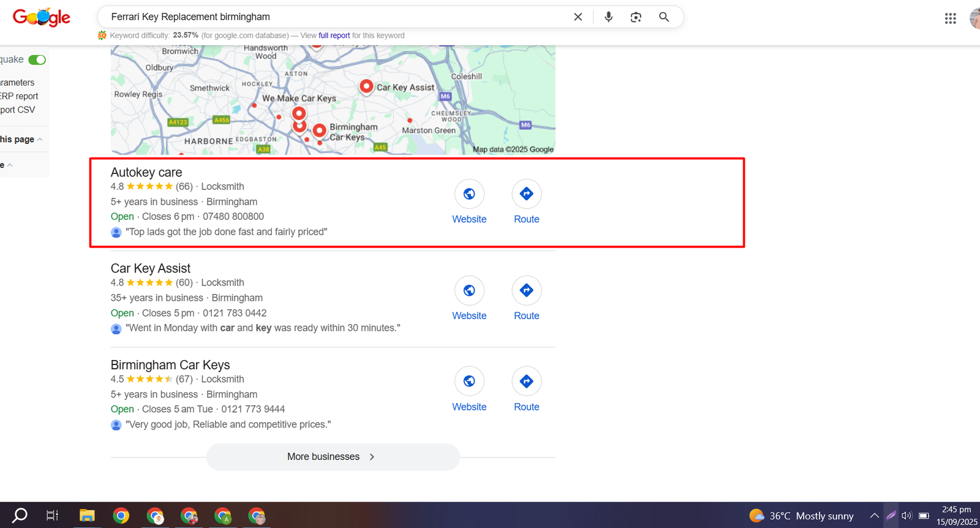Click the search magnifier icon
The image size is (980, 528).
coord(664,17)
